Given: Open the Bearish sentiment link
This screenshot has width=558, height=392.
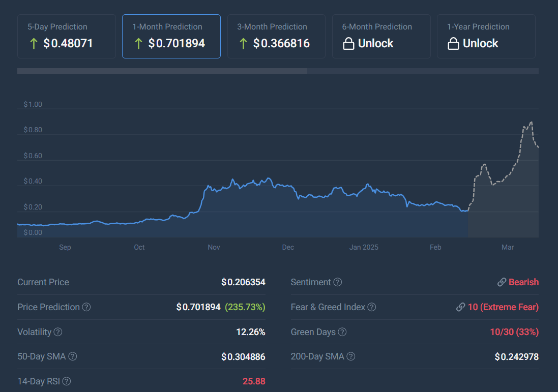Looking at the screenshot, I should [523, 282].
